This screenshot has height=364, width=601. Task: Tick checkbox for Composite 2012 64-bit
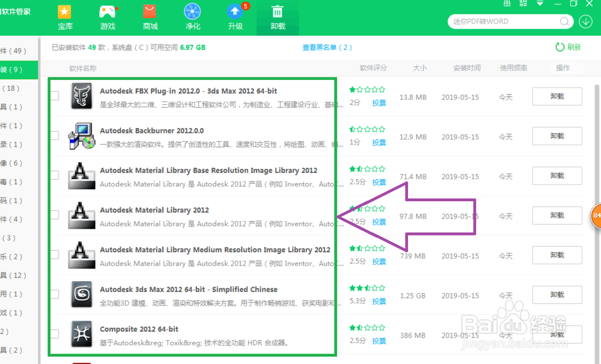[55, 334]
